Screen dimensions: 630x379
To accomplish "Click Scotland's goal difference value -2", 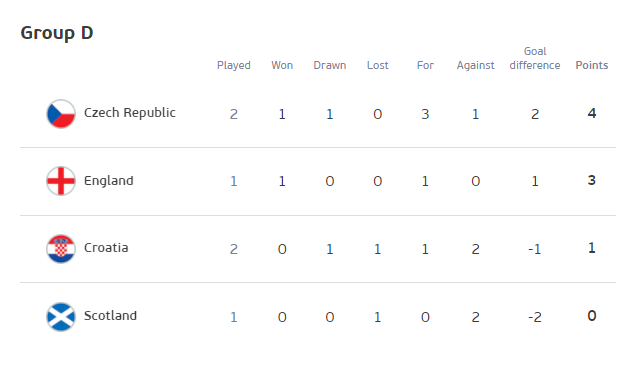I will (535, 318).
